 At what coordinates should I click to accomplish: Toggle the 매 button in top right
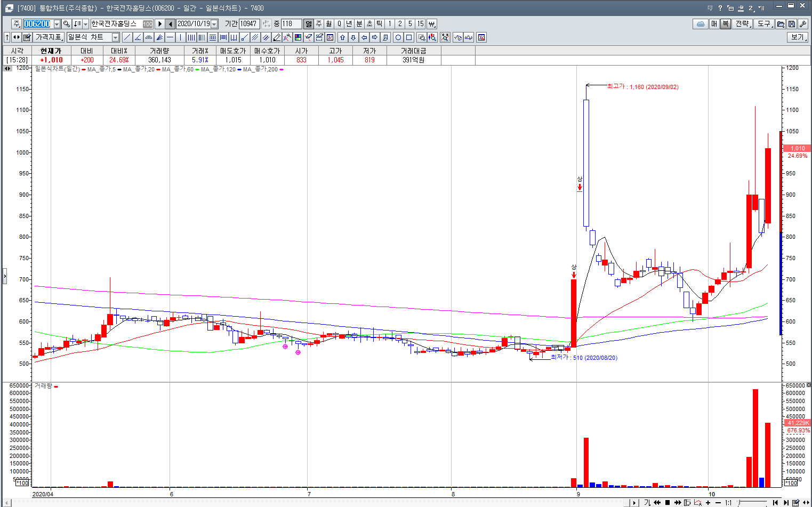click(714, 24)
